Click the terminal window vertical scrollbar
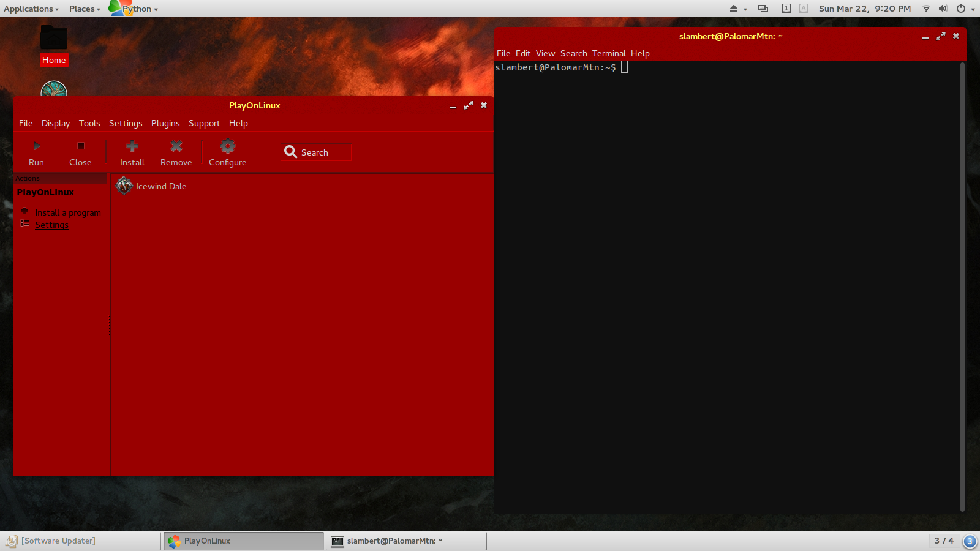 coord(962,287)
